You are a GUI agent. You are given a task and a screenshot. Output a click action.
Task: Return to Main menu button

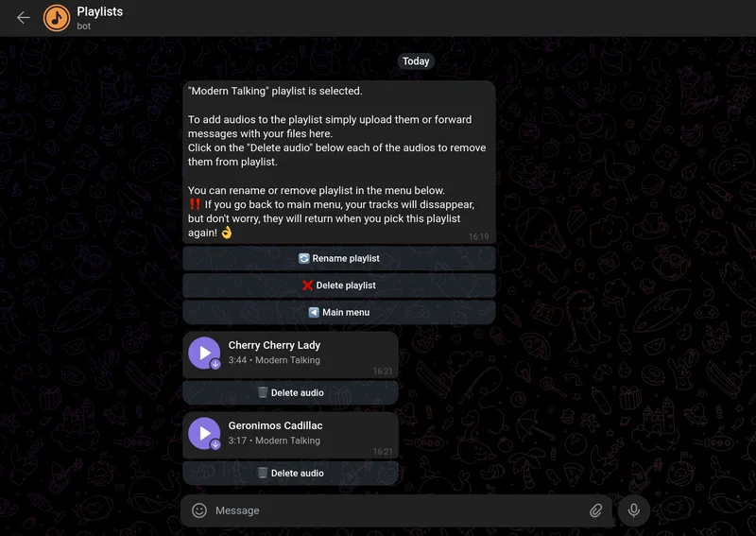339,312
